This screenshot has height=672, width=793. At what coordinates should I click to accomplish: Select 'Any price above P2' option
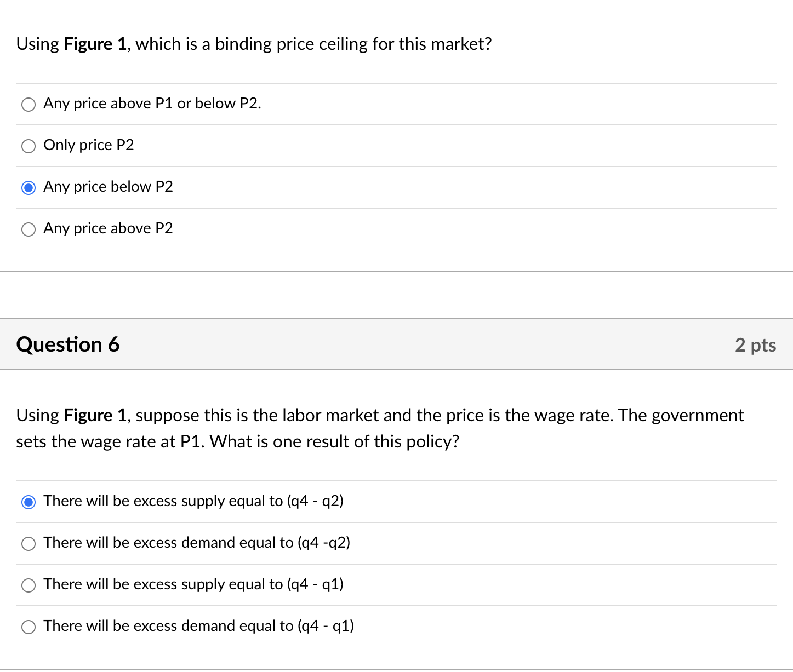(108, 228)
